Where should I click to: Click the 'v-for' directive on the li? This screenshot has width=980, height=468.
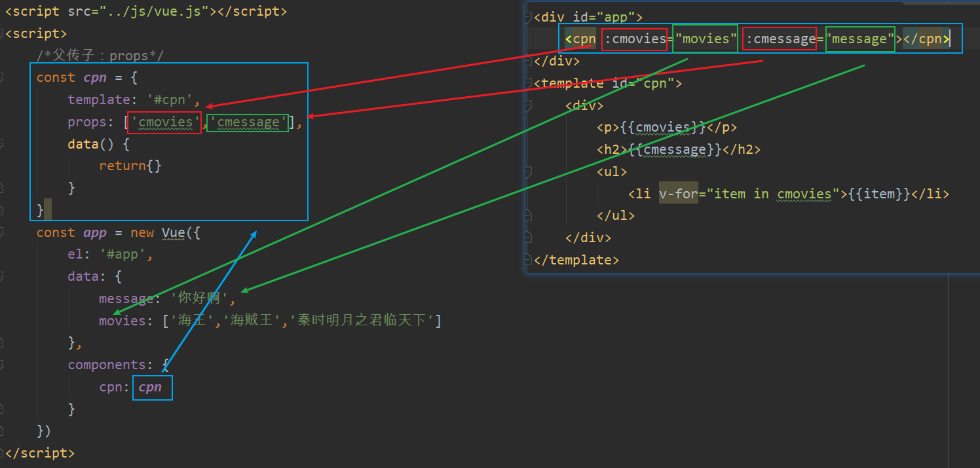679,194
